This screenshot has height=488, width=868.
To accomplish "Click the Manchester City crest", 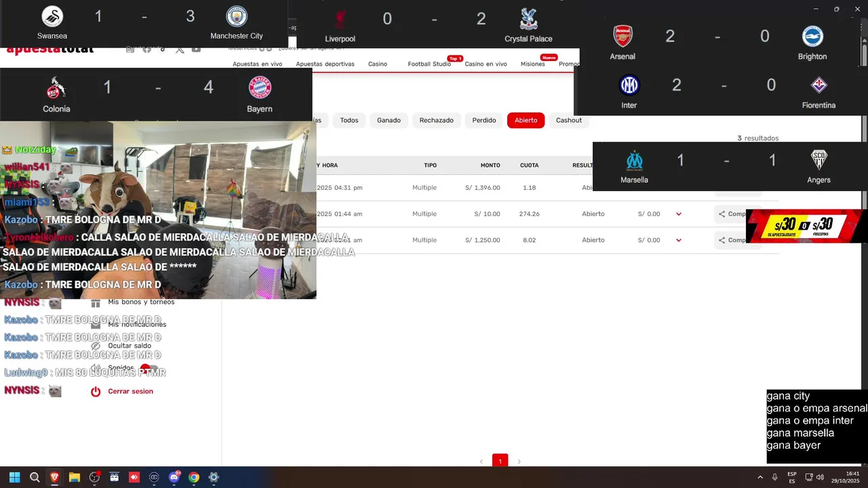I will (x=237, y=16).
